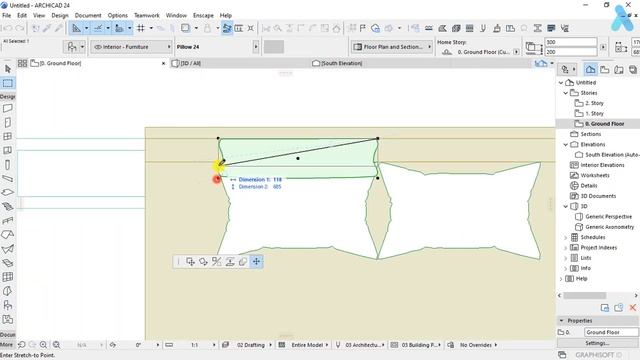Click the dimension field showing 300

pos(571,42)
